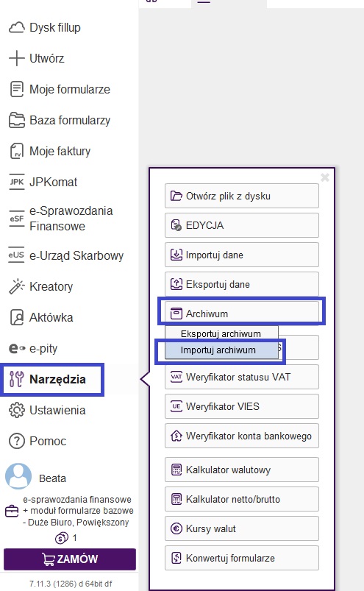Screen dimensions: 364x591
Task: Launch Kalkulator walutowy
Action: tap(242, 470)
